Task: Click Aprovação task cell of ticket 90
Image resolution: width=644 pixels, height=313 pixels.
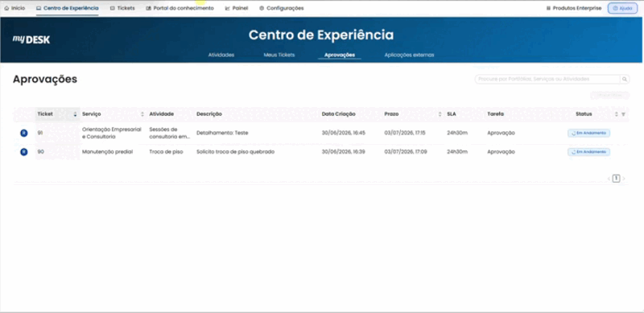Action: (501, 152)
